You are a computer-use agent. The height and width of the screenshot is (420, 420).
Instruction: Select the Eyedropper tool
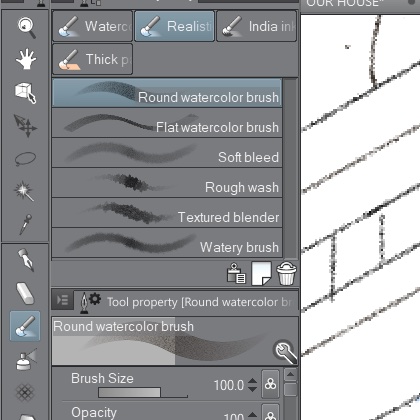click(25, 224)
